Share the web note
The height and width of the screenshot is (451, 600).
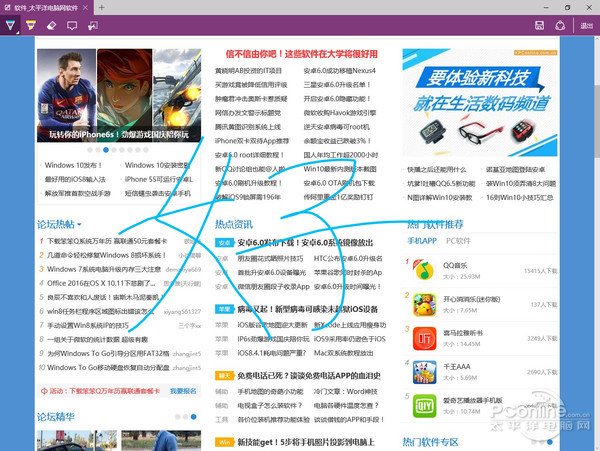coord(560,26)
